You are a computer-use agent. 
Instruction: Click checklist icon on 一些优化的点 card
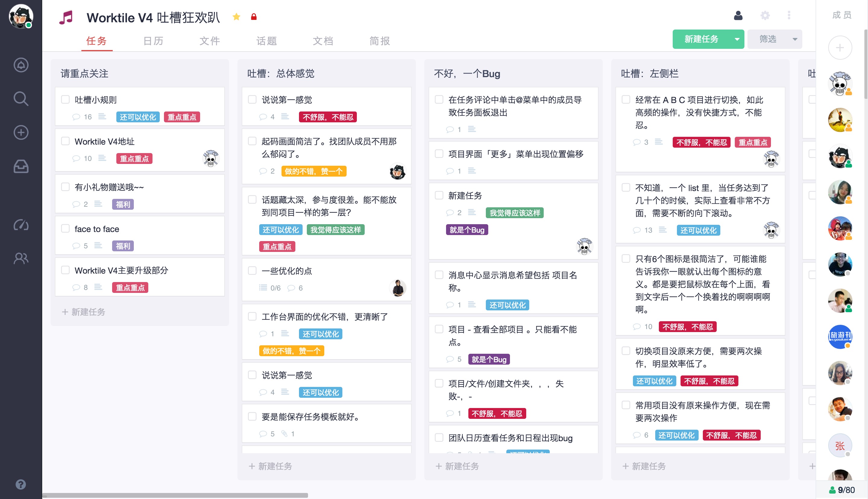[x=263, y=287]
